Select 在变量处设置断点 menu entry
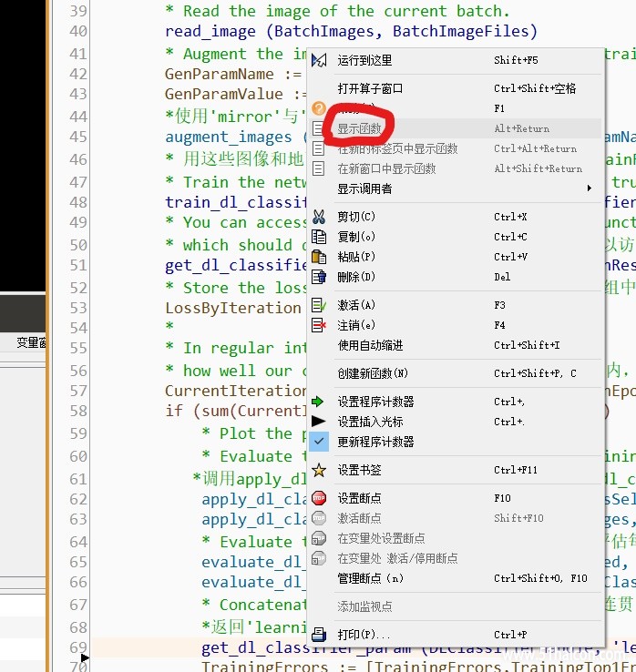The width and height of the screenshot is (636, 672). coord(456,538)
